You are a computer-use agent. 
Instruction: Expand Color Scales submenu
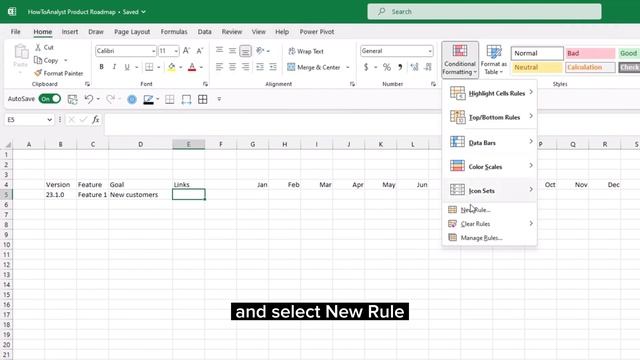click(489, 167)
